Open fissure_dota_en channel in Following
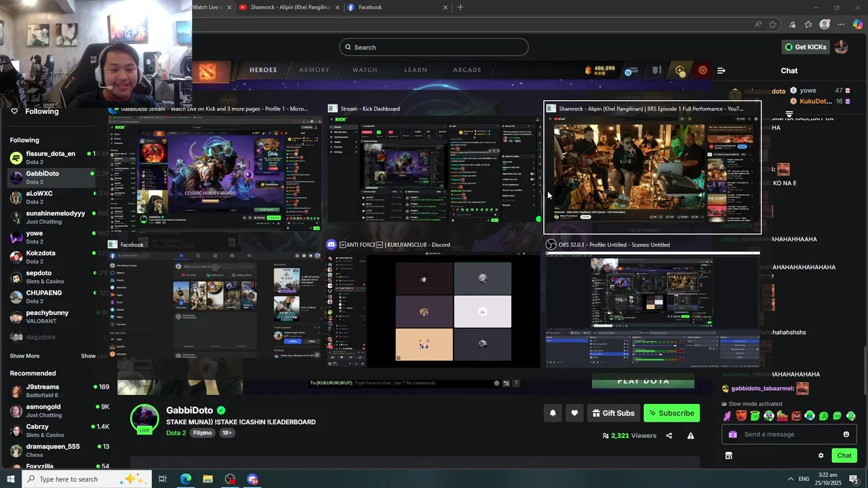This screenshot has height=488, width=868. (54, 157)
